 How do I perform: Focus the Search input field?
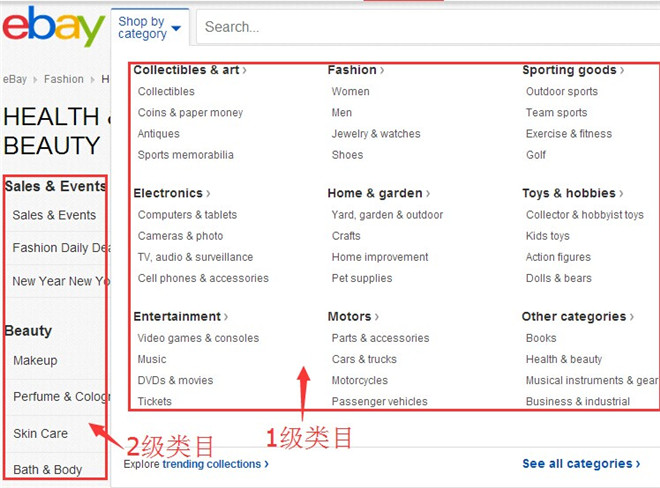coord(428,27)
